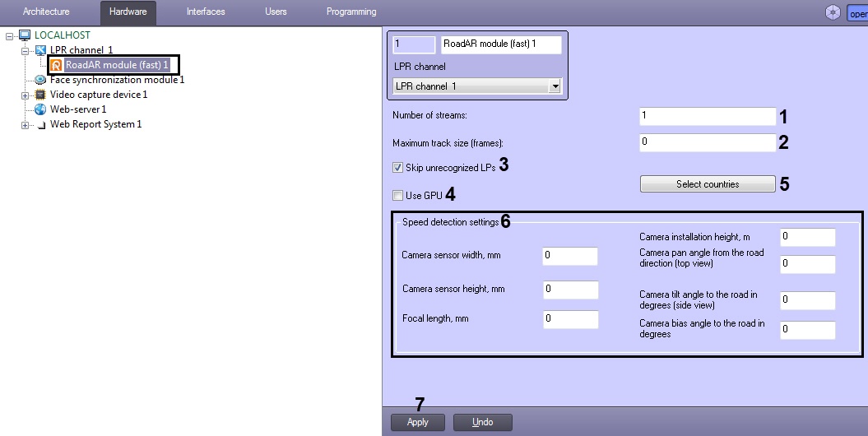Switch to the Architecture tab

(46, 12)
